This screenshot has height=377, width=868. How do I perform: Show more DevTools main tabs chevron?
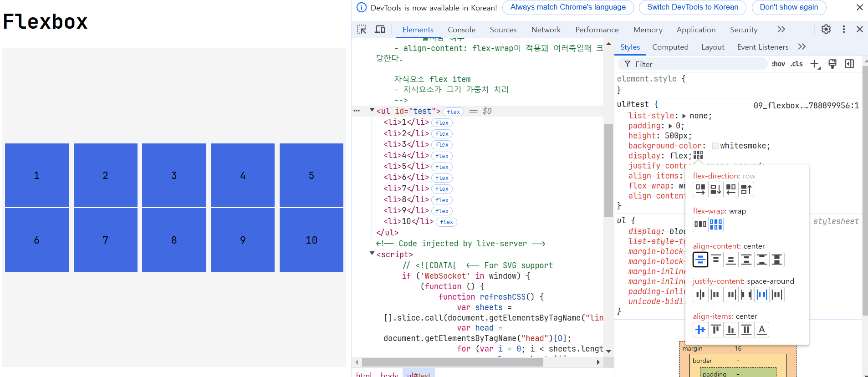pos(781,29)
